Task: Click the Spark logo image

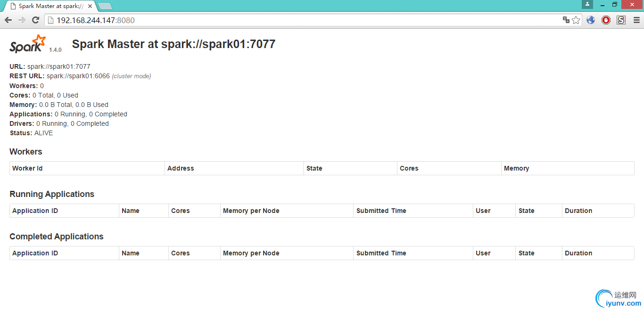Action: [x=28, y=44]
